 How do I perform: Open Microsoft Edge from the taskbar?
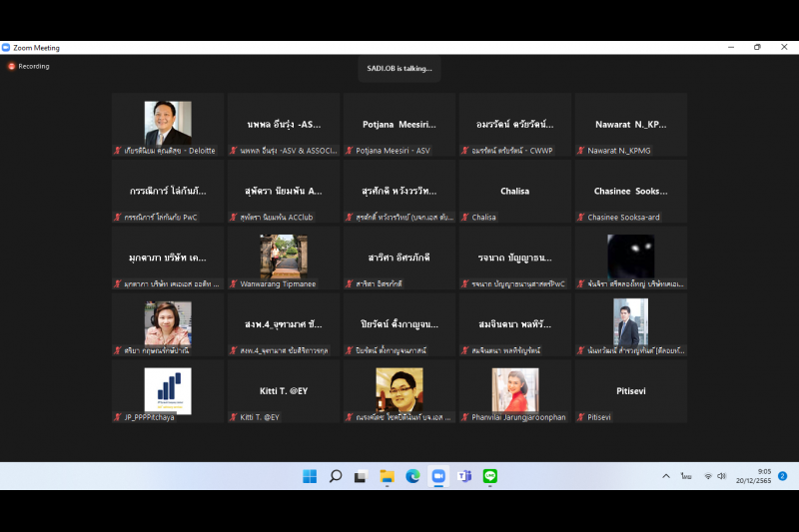pyautogui.click(x=412, y=476)
